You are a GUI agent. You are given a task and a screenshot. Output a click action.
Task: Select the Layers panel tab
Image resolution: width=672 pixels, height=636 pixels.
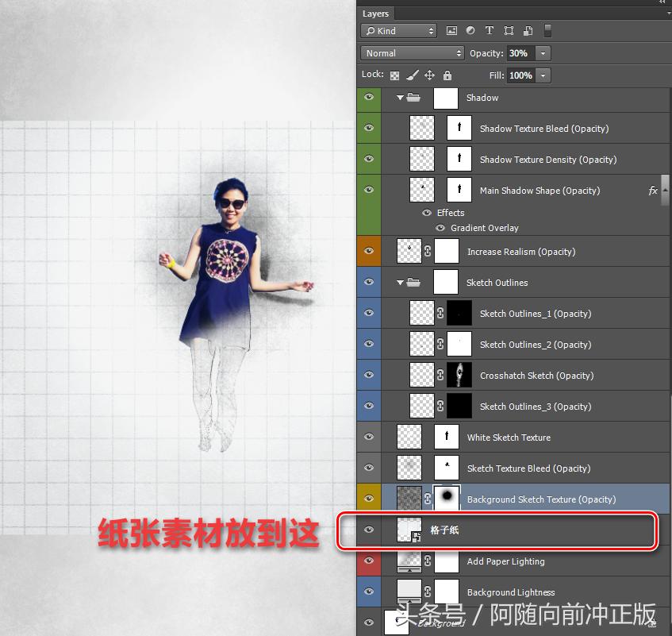click(375, 13)
